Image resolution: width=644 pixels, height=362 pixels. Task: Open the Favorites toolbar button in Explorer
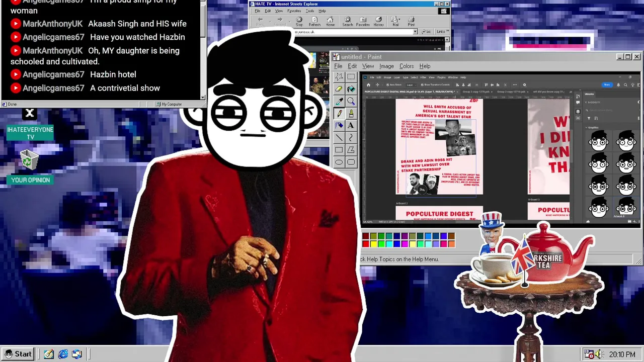[x=363, y=22]
